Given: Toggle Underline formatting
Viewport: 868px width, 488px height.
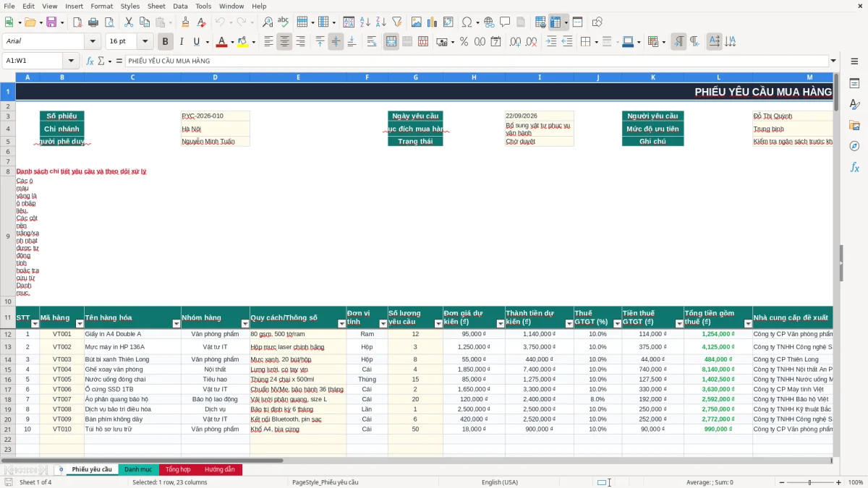Looking at the screenshot, I should (x=196, y=42).
